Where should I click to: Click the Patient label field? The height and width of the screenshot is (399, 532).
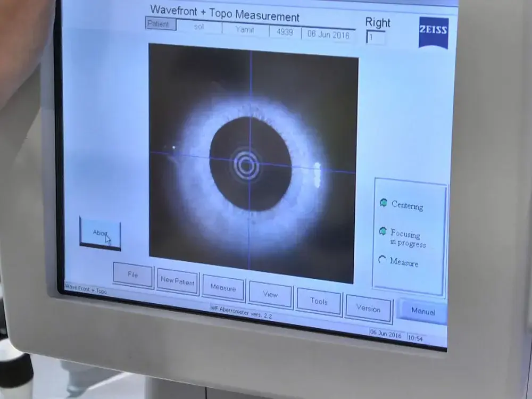(x=161, y=24)
